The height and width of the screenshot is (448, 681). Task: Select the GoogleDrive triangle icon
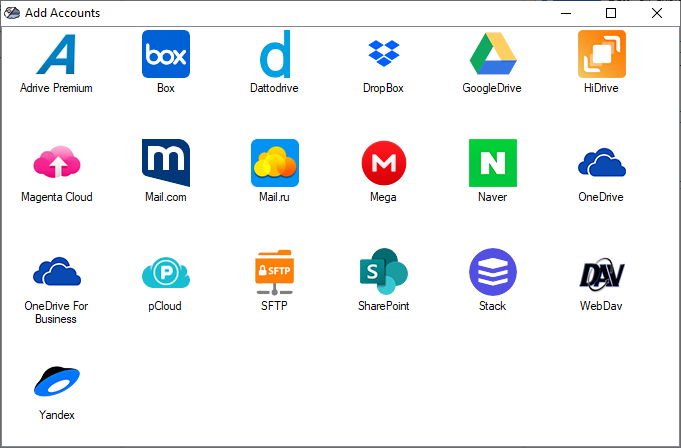493,53
